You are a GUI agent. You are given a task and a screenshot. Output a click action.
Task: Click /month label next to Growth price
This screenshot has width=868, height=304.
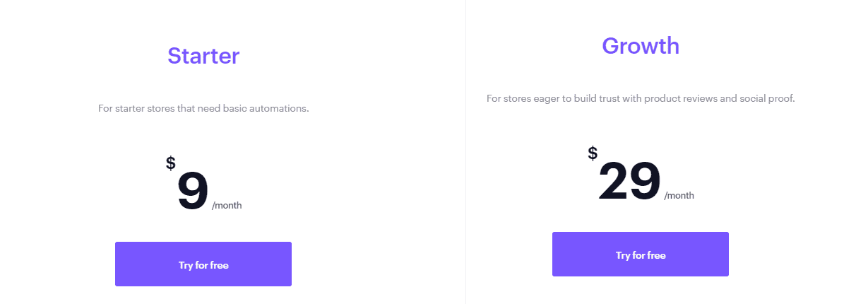point(679,196)
